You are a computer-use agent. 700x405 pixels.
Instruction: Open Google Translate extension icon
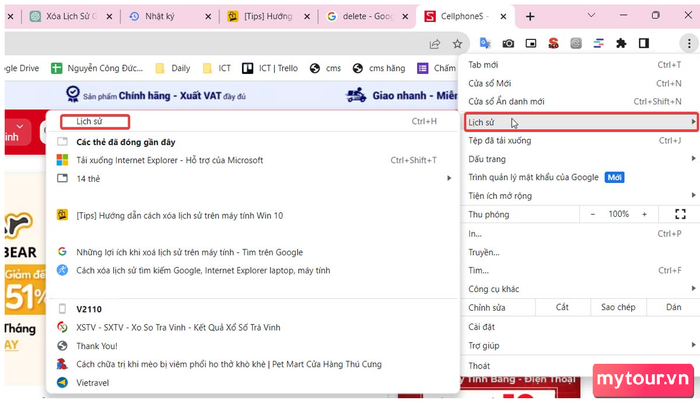[485, 43]
